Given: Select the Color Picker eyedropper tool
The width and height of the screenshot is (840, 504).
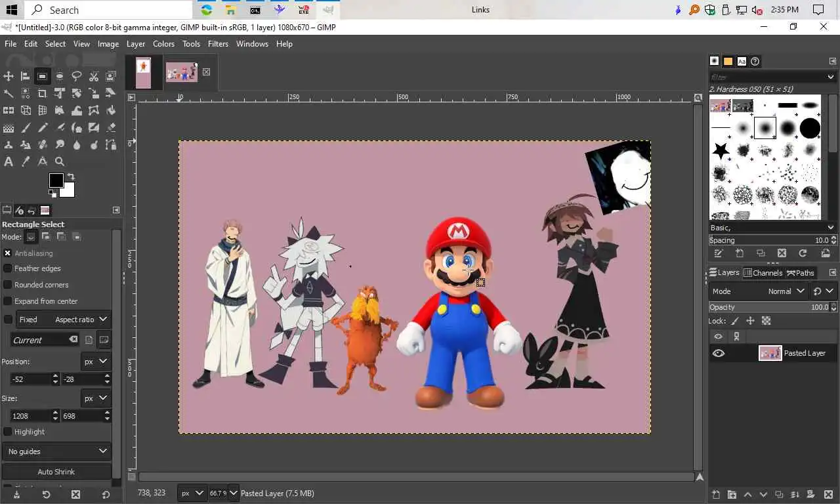Looking at the screenshot, I should (26, 161).
